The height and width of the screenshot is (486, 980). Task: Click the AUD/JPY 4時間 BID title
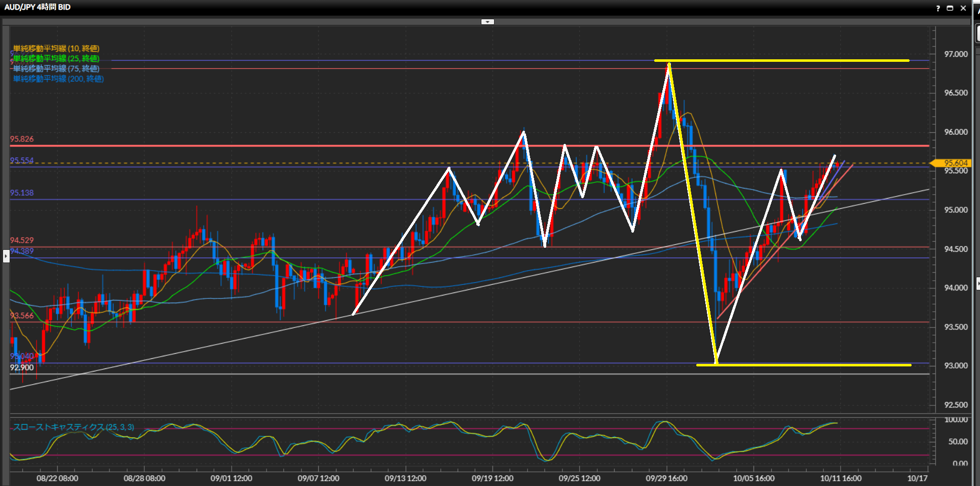coord(37,7)
